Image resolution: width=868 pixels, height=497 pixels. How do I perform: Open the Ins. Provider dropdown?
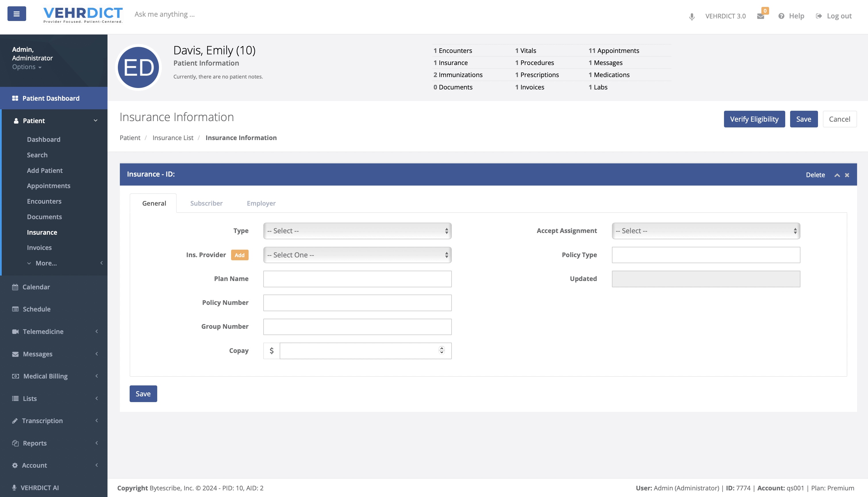point(357,255)
